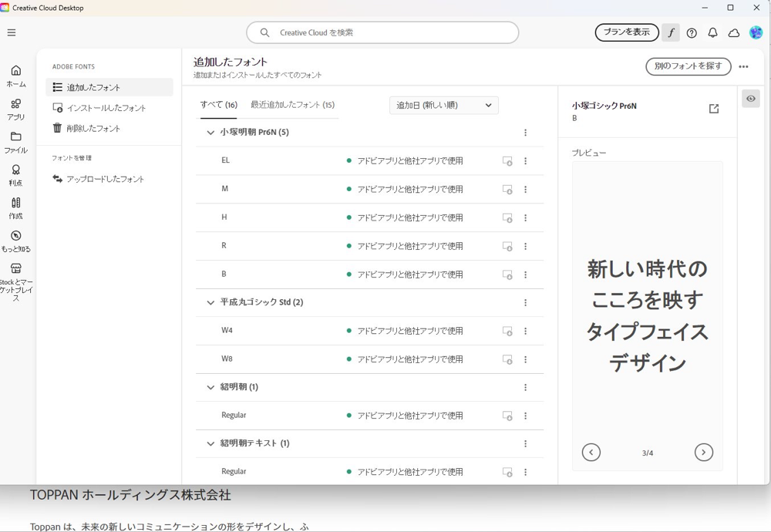771x532 pixels.
Task: Open more options for 貂明朝 (1) family
Action: coord(526,388)
